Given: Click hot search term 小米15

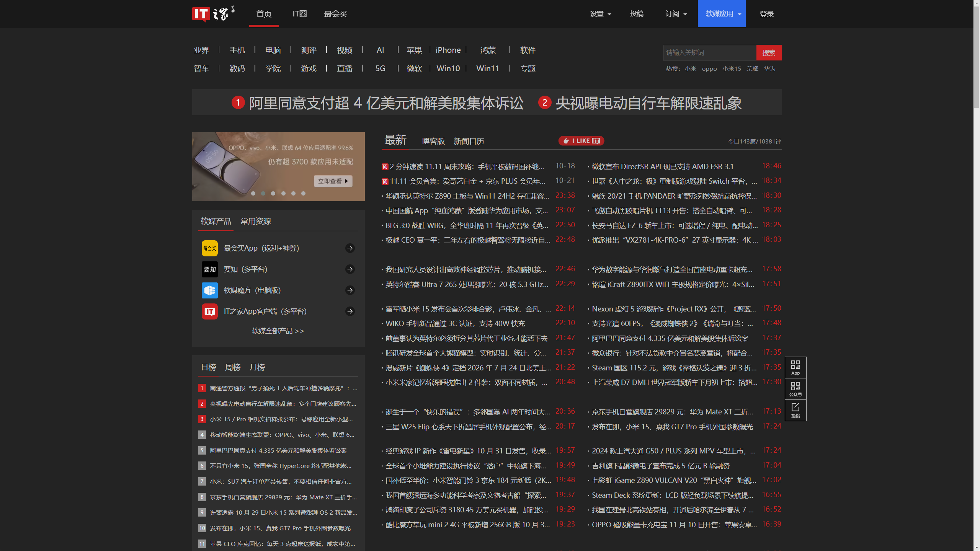Looking at the screenshot, I should pos(732,69).
